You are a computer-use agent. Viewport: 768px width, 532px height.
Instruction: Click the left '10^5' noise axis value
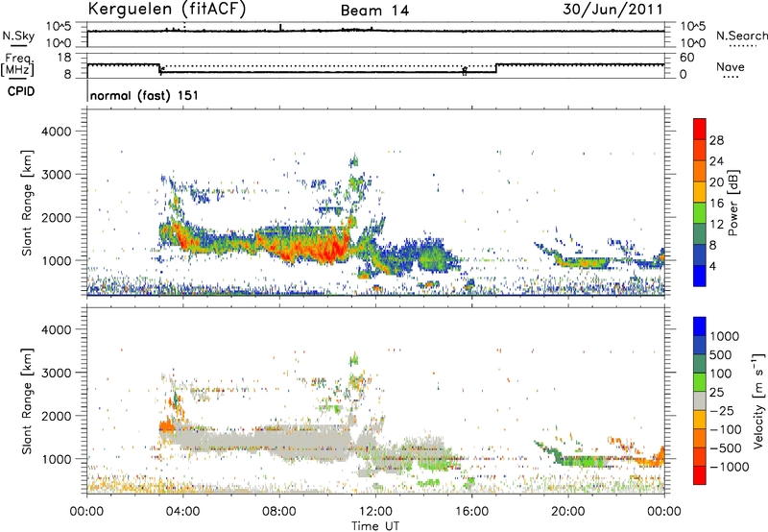point(59,27)
